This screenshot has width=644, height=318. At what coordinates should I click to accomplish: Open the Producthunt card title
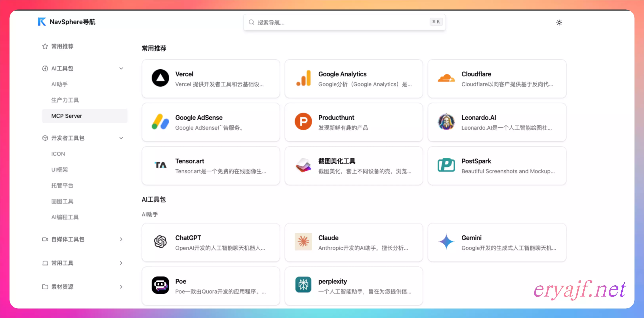coord(336,117)
